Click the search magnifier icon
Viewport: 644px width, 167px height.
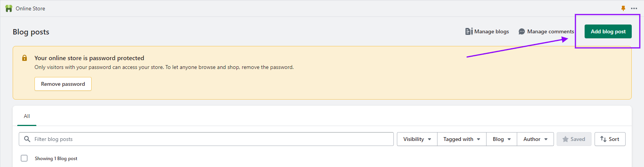tap(27, 139)
